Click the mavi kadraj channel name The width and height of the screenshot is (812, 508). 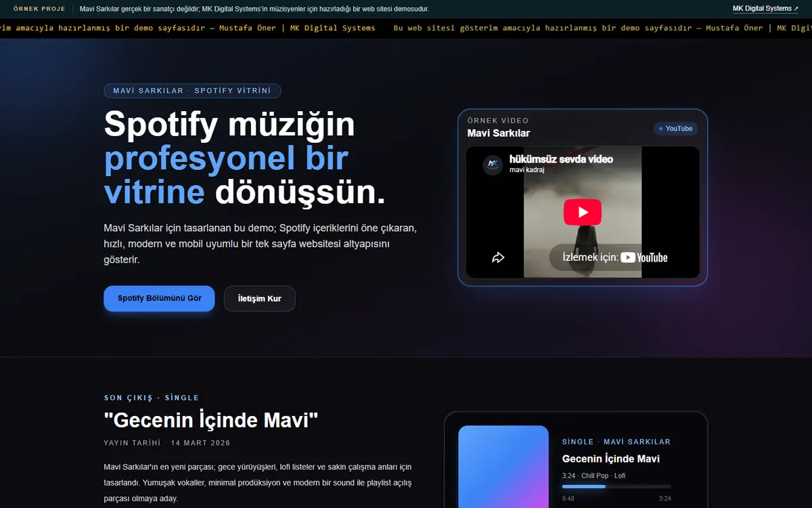point(527,170)
